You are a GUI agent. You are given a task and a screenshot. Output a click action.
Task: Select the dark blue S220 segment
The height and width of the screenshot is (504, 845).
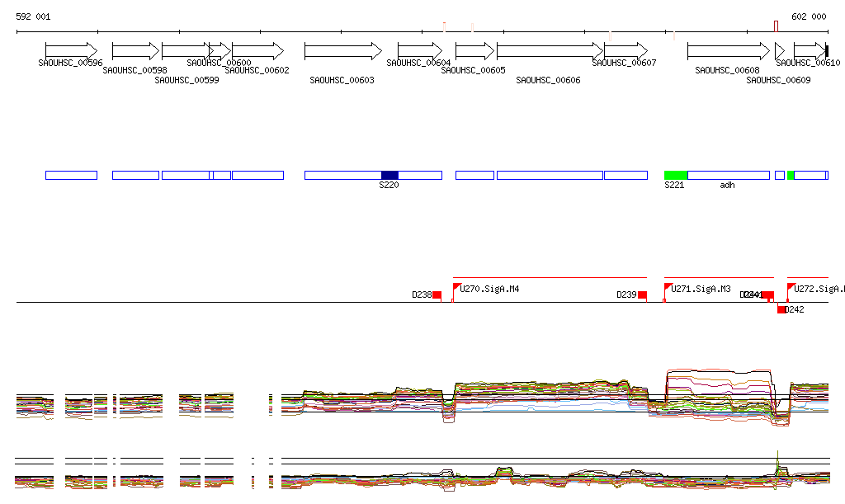(389, 175)
